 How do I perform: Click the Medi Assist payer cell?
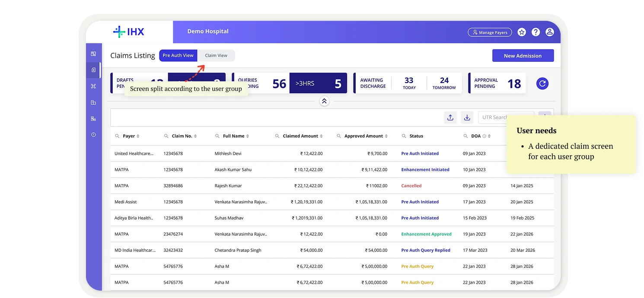(126, 202)
